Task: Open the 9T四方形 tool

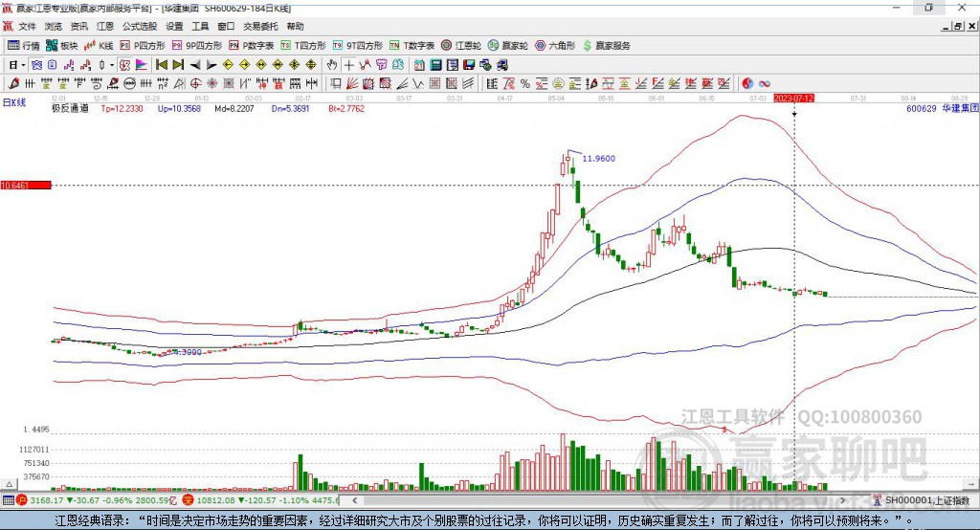Action: (x=358, y=46)
